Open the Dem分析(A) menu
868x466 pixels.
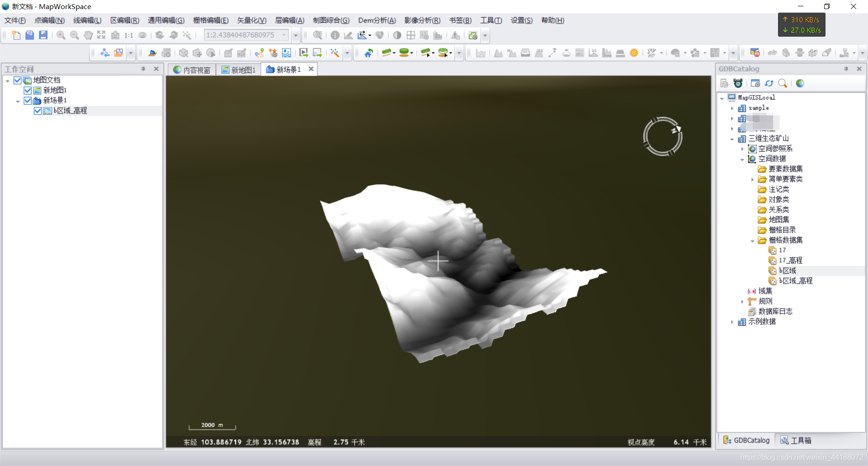click(377, 20)
